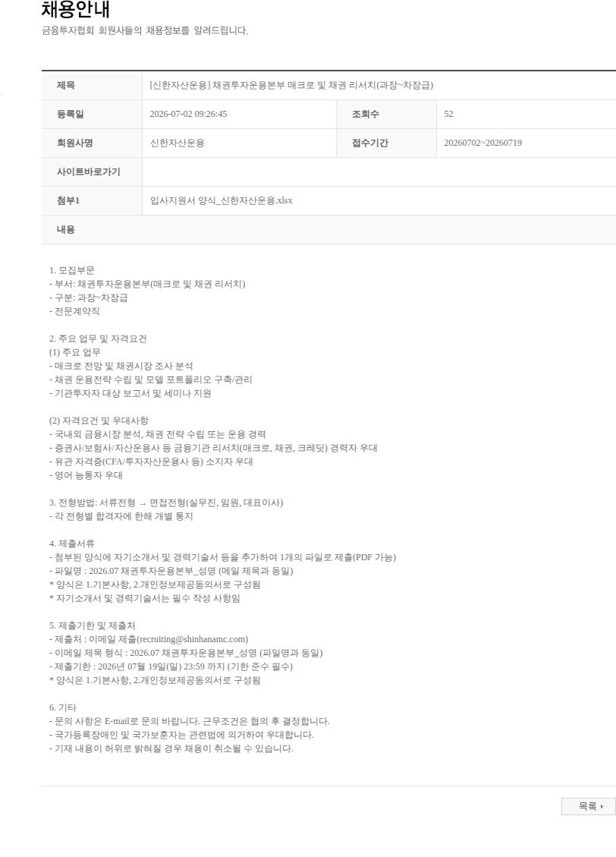Click the line about 모델 포트폴리오 구축/관리
The width and height of the screenshot is (616, 857).
(x=151, y=380)
